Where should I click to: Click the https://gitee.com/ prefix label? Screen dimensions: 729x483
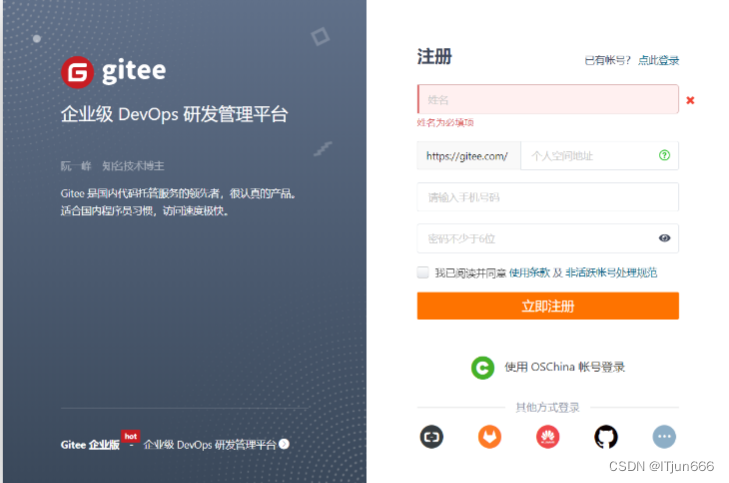pos(469,156)
